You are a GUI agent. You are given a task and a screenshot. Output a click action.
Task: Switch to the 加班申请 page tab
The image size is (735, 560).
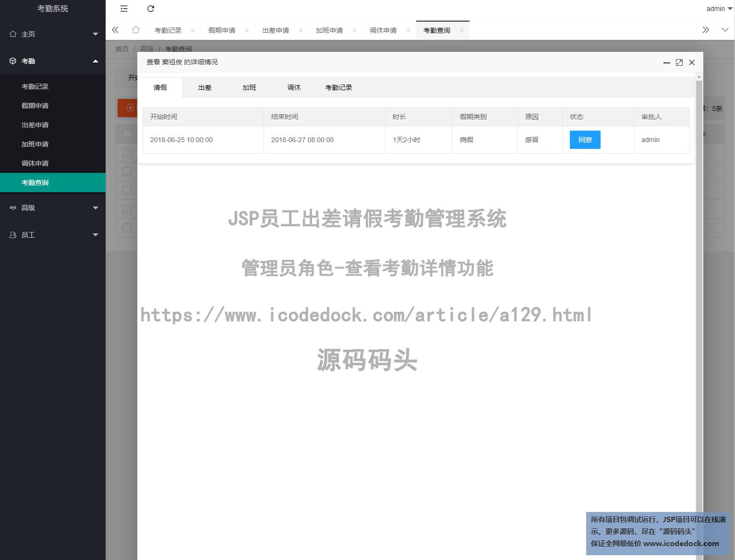(329, 30)
